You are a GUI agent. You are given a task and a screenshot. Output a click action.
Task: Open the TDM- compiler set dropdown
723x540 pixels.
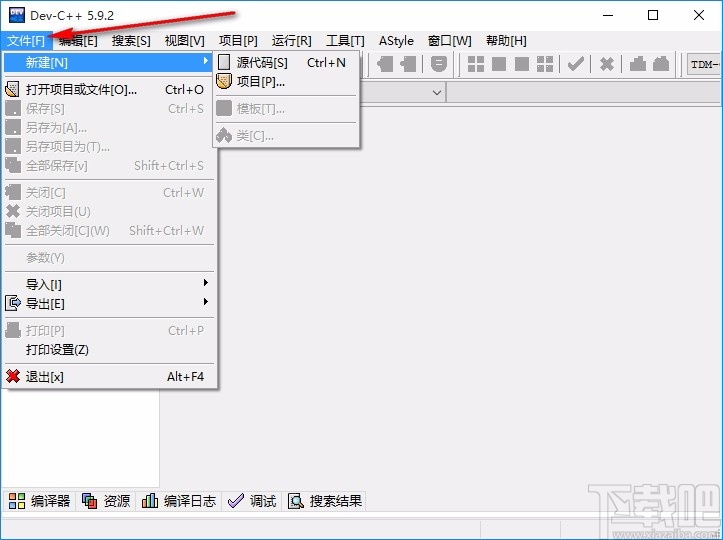pyautogui.click(x=704, y=64)
